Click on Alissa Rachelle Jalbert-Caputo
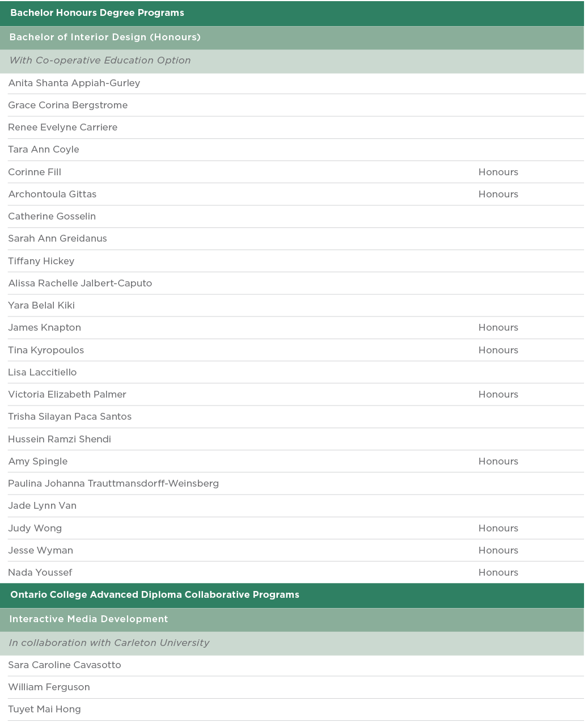This screenshot has height=722, width=588. [x=80, y=283]
